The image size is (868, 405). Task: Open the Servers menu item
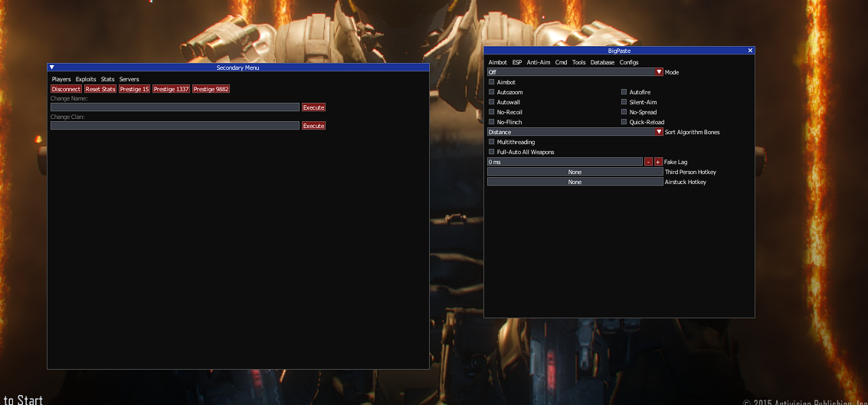pos(129,79)
